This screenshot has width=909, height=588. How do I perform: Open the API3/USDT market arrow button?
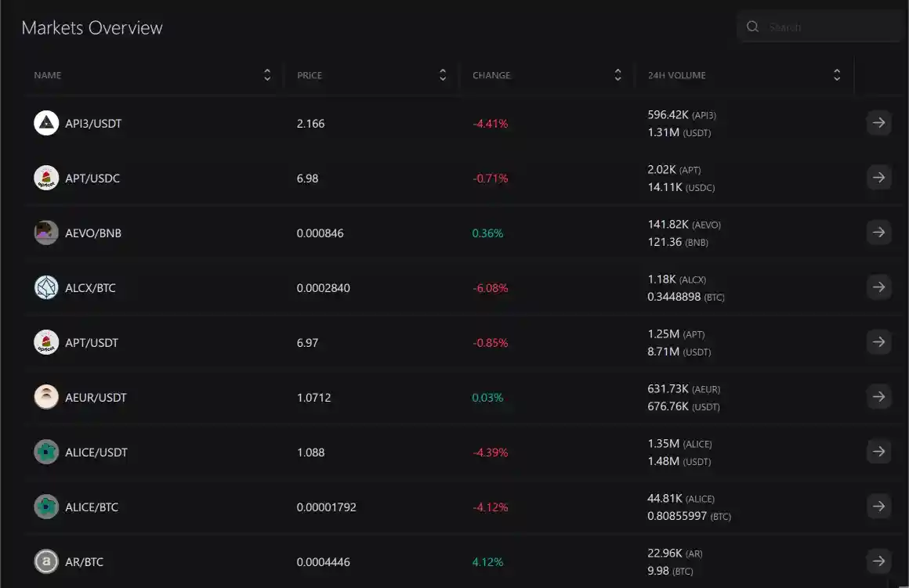878,123
